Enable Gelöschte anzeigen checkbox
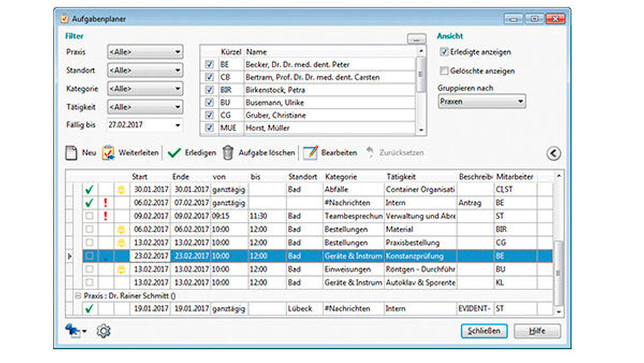This screenshot has width=644, height=363. (444, 71)
